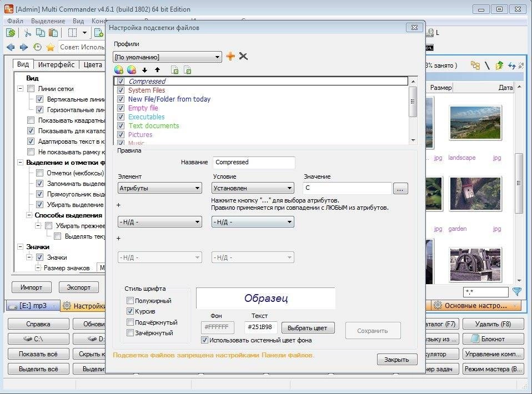Click the orange plus add-profile icon
The image size is (532, 394).
pyautogui.click(x=230, y=56)
